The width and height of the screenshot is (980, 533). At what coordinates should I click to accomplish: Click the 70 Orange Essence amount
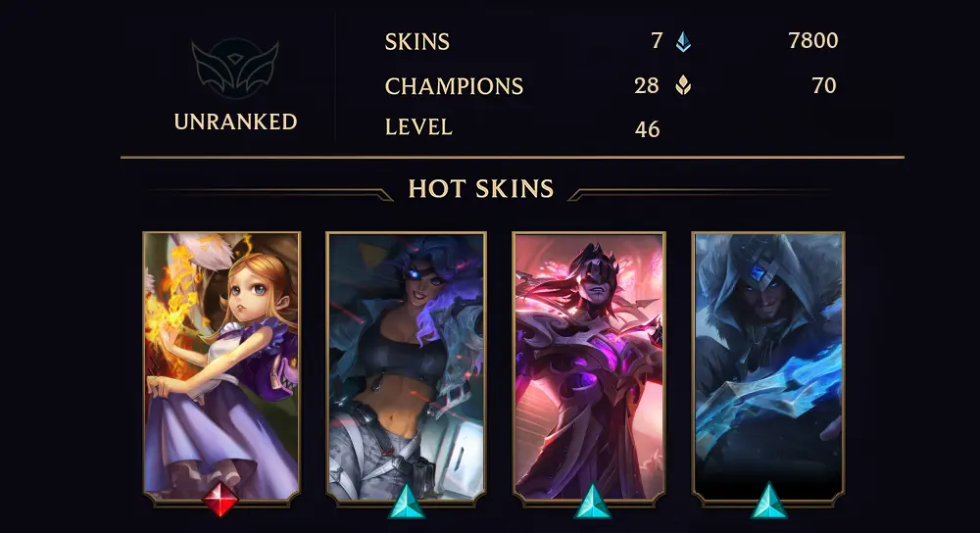(x=824, y=85)
